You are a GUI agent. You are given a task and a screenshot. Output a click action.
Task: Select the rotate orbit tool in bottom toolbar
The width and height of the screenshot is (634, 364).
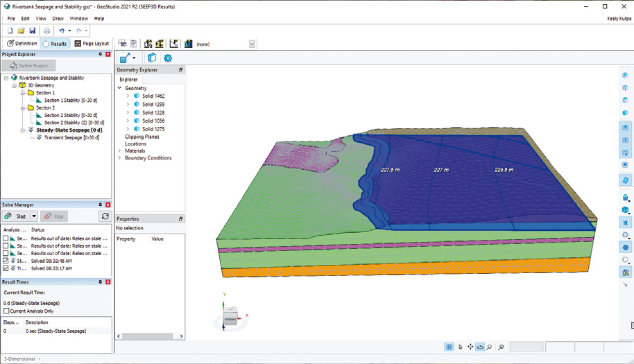pyautogui.click(x=480, y=347)
